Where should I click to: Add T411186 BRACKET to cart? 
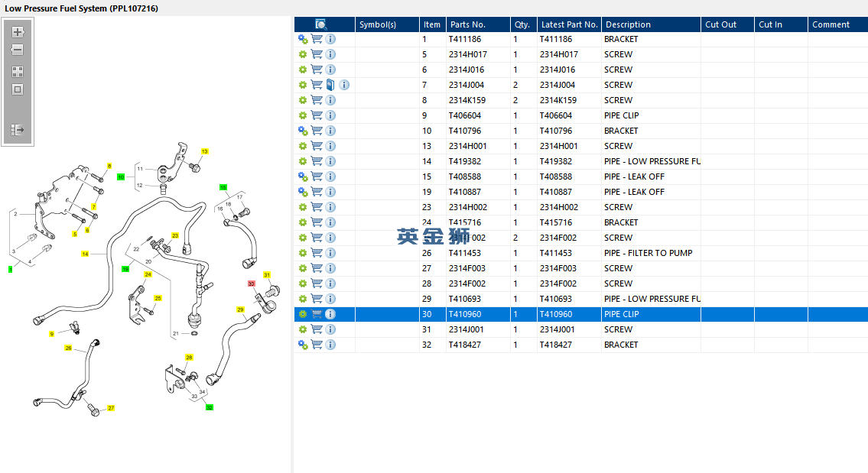(317, 39)
